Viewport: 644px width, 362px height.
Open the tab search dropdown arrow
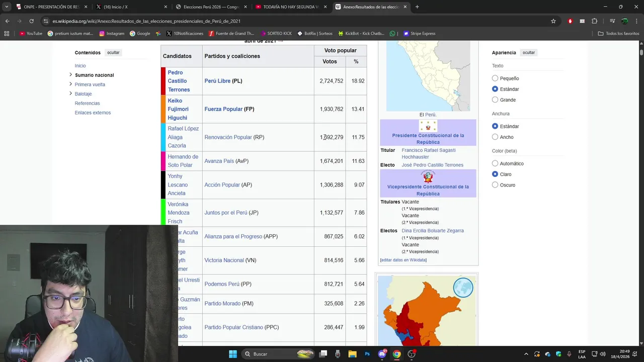coord(7,7)
